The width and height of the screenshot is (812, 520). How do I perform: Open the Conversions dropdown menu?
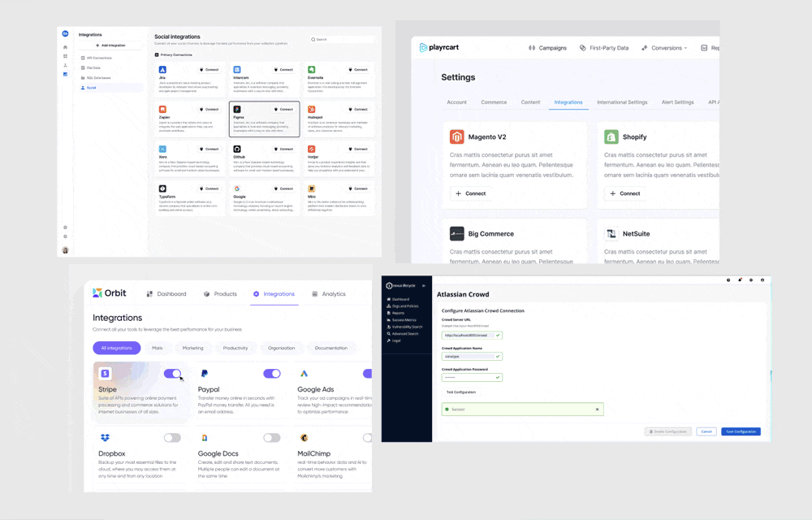pyautogui.click(x=664, y=48)
